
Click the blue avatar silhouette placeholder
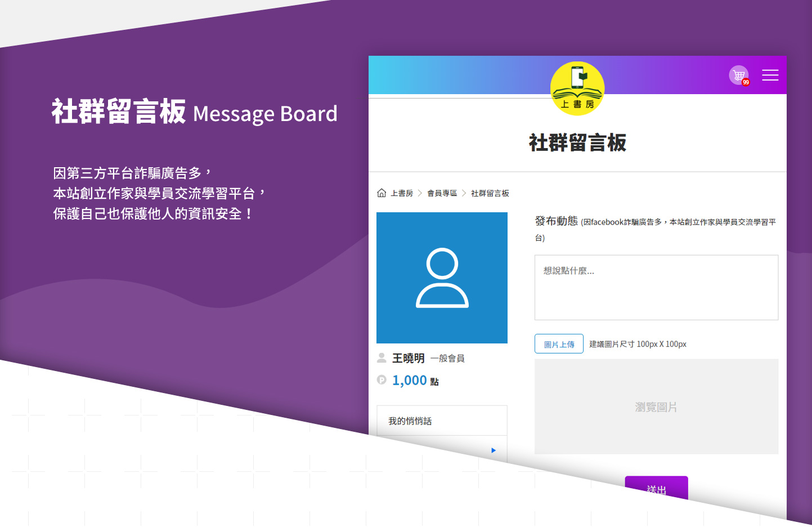[442, 278]
